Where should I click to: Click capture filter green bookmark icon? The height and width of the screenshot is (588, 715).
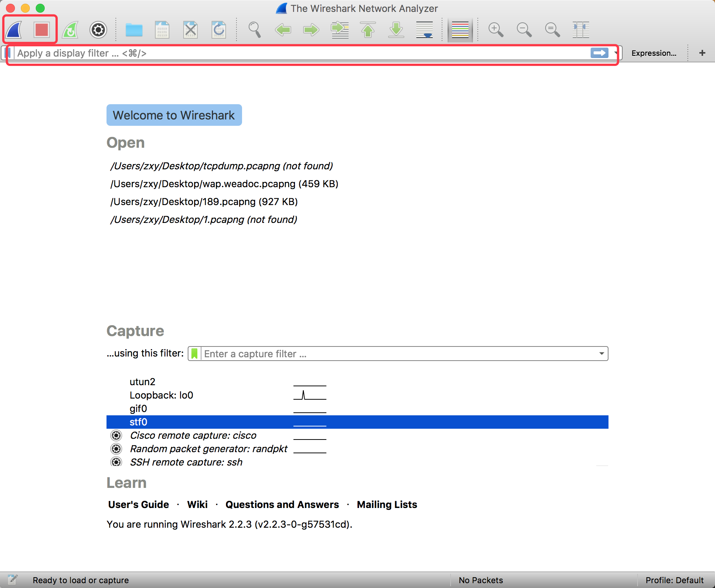tap(194, 354)
